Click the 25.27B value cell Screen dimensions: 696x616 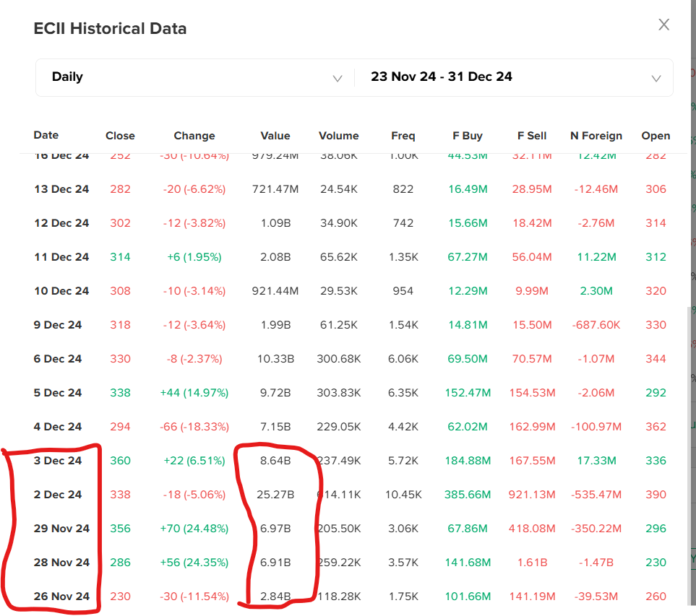pyautogui.click(x=275, y=495)
